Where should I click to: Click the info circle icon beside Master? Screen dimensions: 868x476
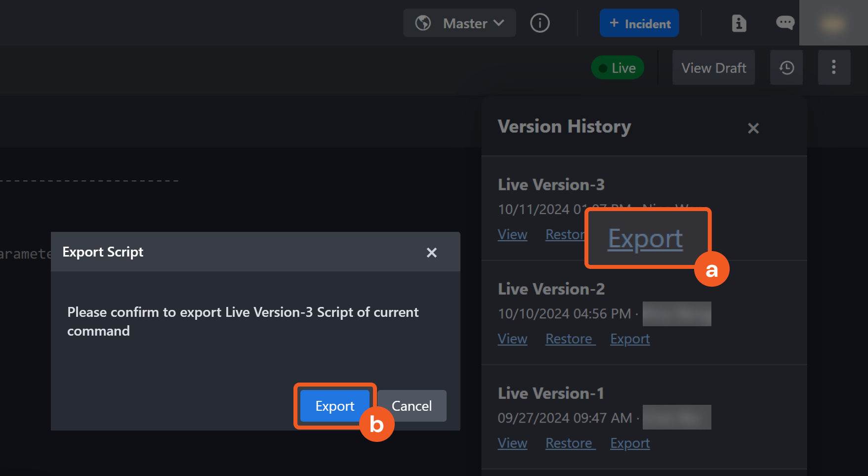pyautogui.click(x=539, y=23)
